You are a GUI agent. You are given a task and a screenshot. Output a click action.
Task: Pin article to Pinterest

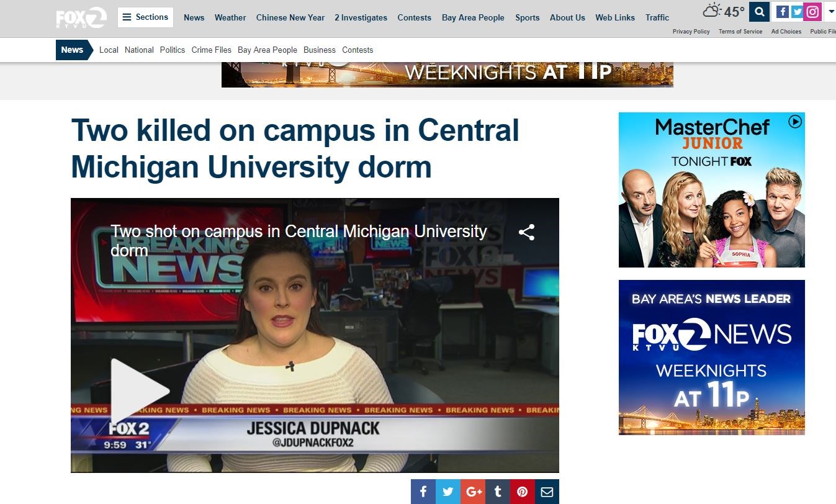pos(523,492)
